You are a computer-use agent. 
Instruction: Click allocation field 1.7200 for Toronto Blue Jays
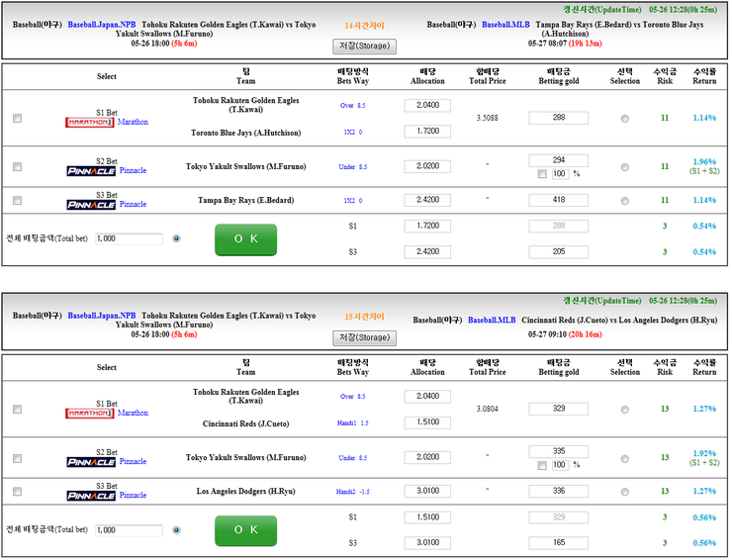[x=427, y=132]
